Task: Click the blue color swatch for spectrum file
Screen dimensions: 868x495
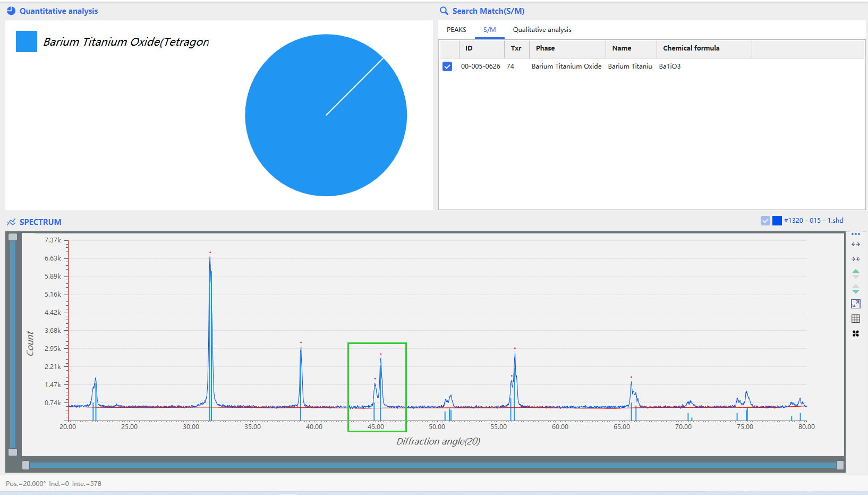Action: tap(777, 221)
